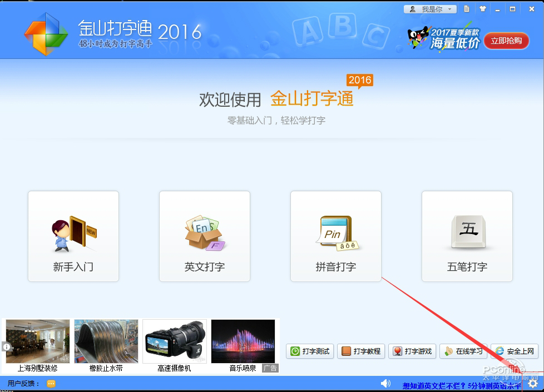The image size is (544, 392).
Task: Open the 五笔打字 Wubi typing module
Action: coord(467,236)
